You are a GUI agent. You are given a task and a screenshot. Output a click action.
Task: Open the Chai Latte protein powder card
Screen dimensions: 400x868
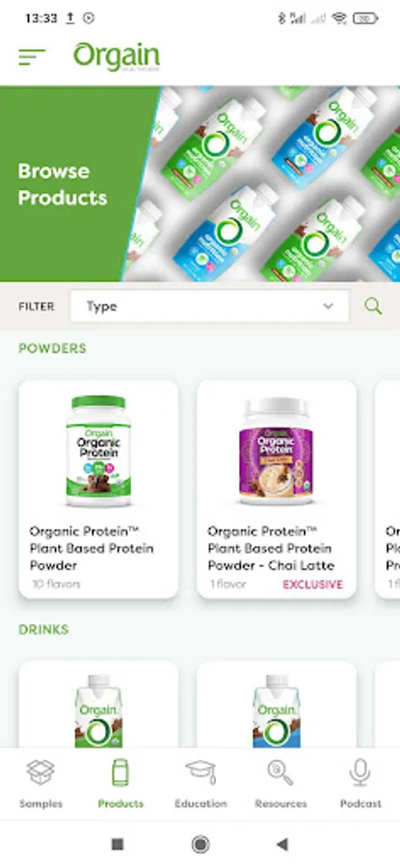click(x=277, y=489)
